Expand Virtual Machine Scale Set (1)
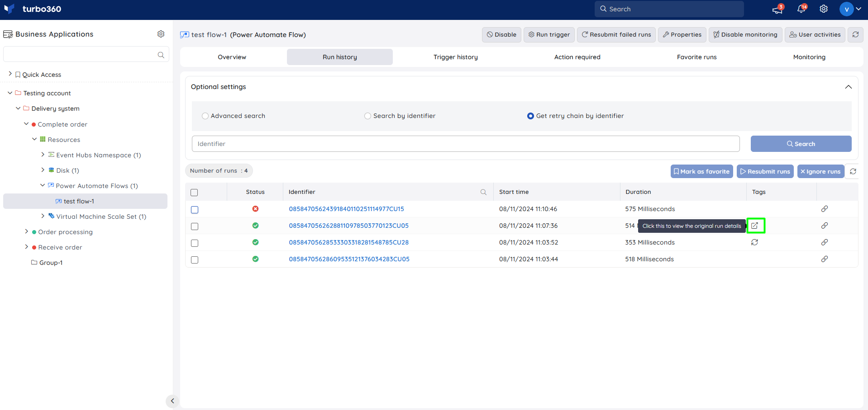This screenshot has height=410, width=868. (x=43, y=216)
